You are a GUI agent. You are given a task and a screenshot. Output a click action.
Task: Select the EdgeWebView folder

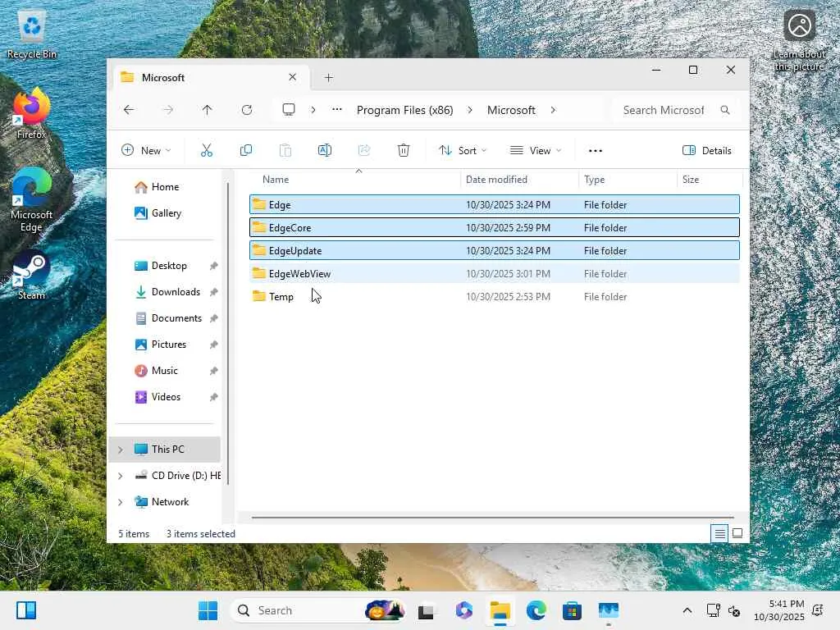coord(495,274)
